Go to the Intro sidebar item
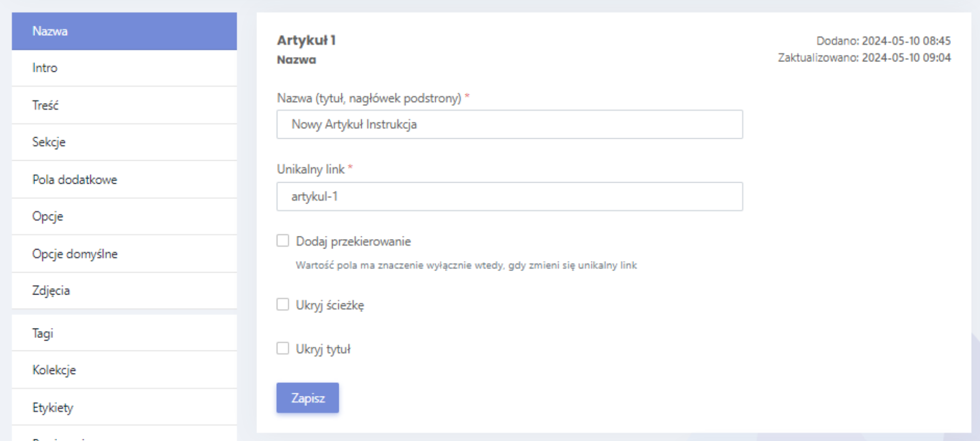Screen dimensions: 980x441 (124, 68)
